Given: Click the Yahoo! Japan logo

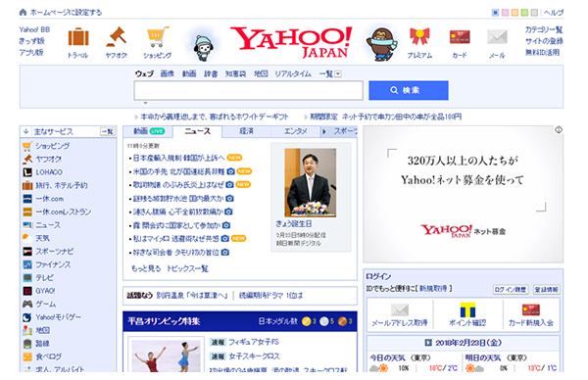Looking at the screenshot, I should (x=291, y=42).
